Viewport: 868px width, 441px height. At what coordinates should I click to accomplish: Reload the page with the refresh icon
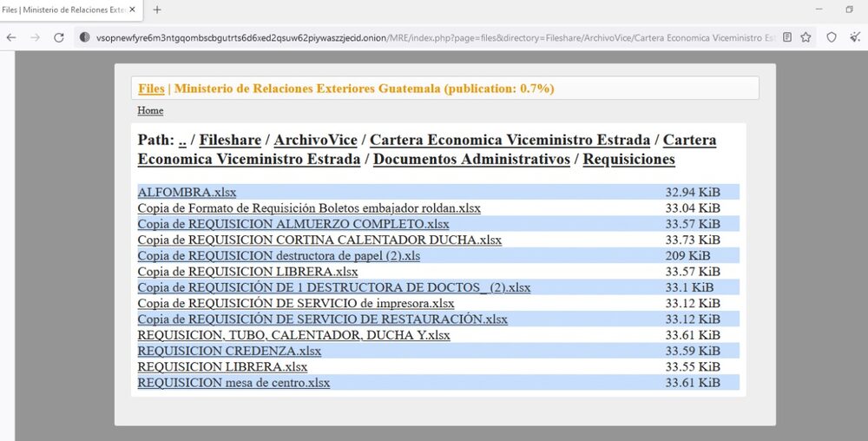[59, 37]
